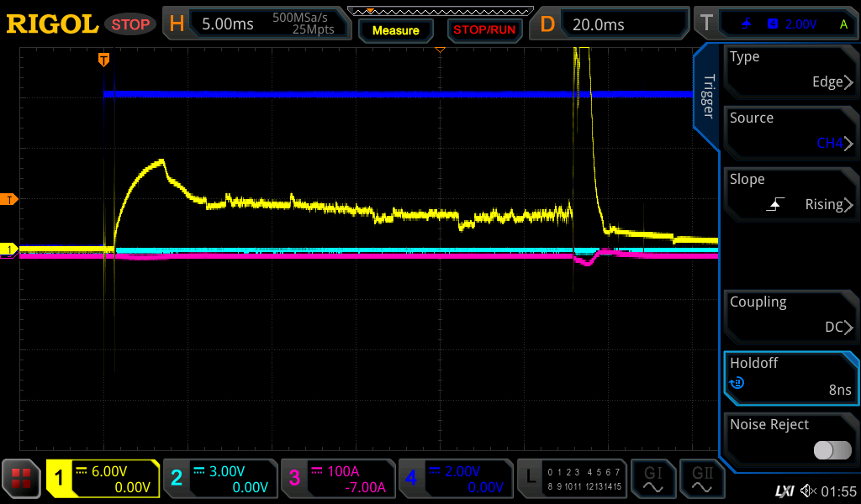Open the red grid function menu icon
861x504 pixels.
22,479
